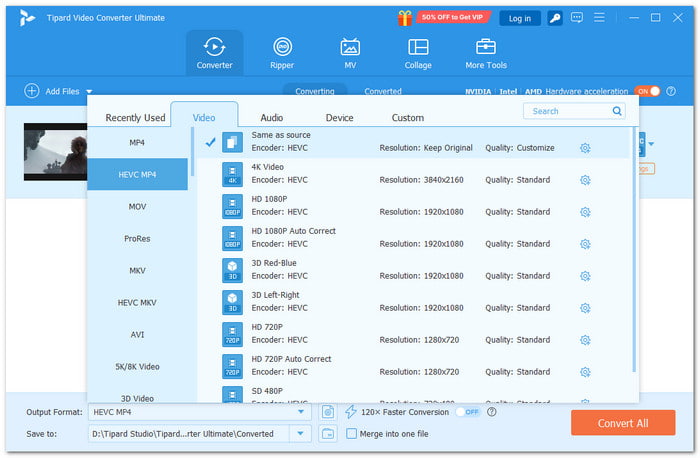700x458 pixels.
Task: Open settings gear for 3D Red-Blue
Action: coord(585,276)
